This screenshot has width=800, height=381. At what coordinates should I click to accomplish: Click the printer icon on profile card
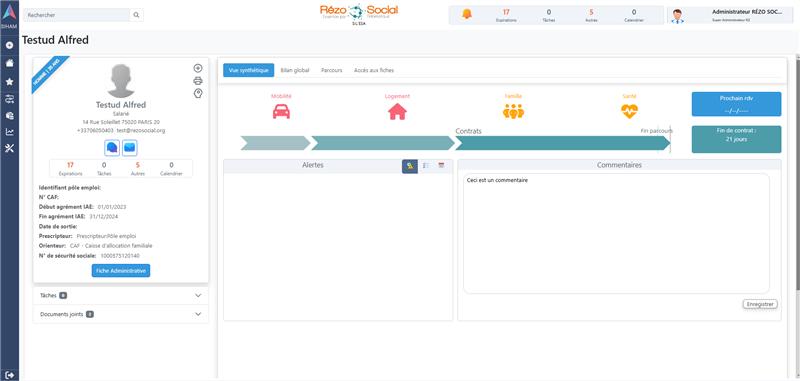tap(198, 81)
